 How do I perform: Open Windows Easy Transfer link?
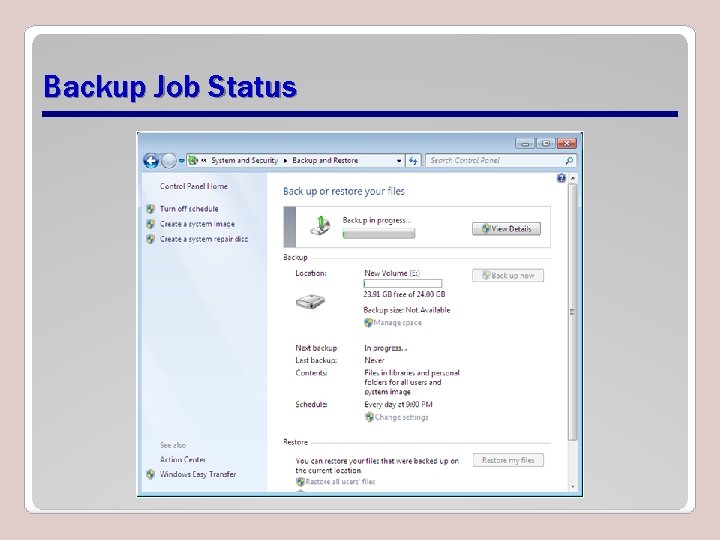pyautogui.click(x=198, y=474)
